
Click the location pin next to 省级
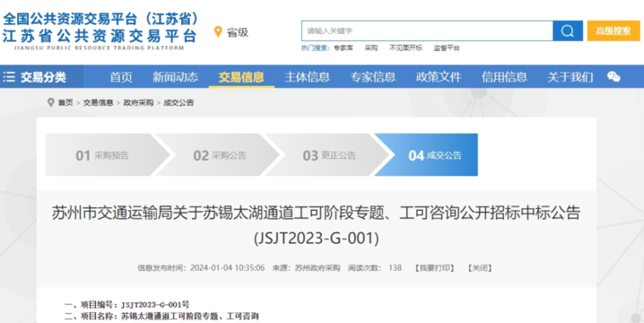point(218,32)
